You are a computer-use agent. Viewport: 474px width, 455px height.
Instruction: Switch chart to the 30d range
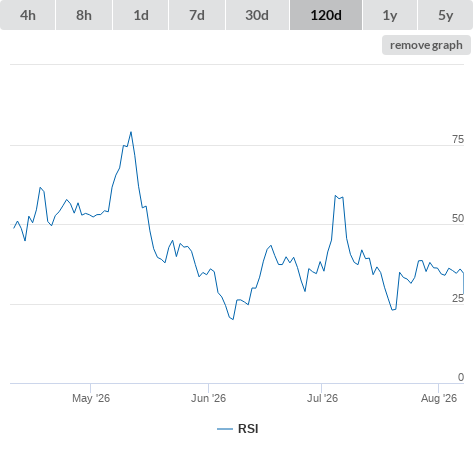[x=257, y=15]
